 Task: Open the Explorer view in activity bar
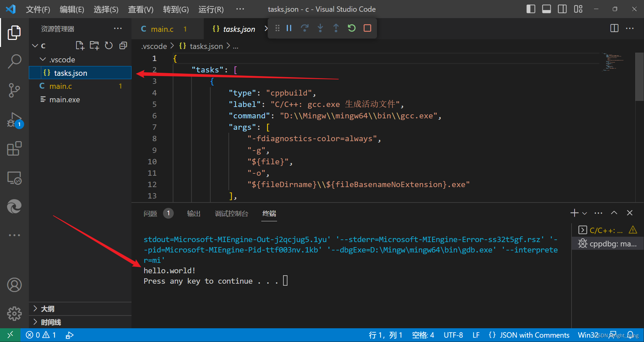(x=14, y=33)
